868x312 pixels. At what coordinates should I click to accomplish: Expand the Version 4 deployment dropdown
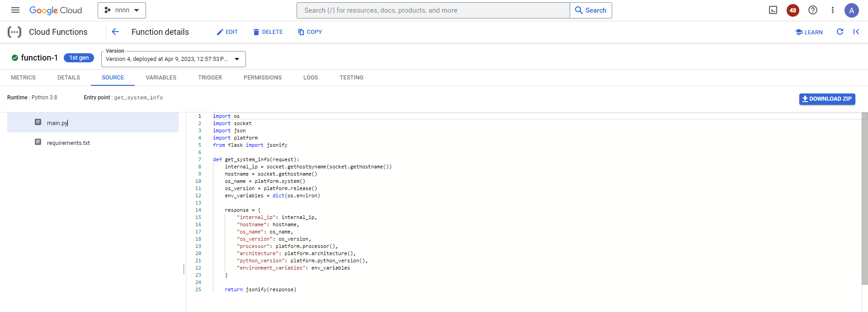174,59
